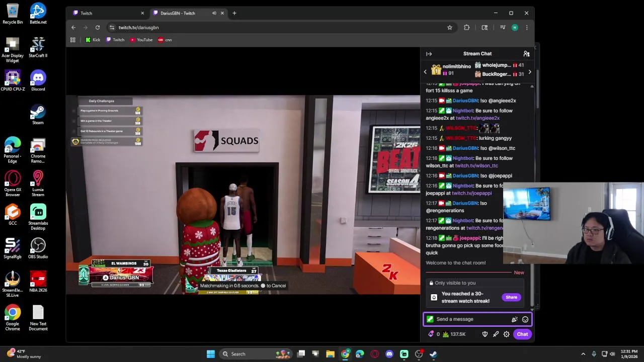The width and height of the screenshot is (644, 362).
Task: Mute the DariusGBN tab audio icon
Action: 214,13
